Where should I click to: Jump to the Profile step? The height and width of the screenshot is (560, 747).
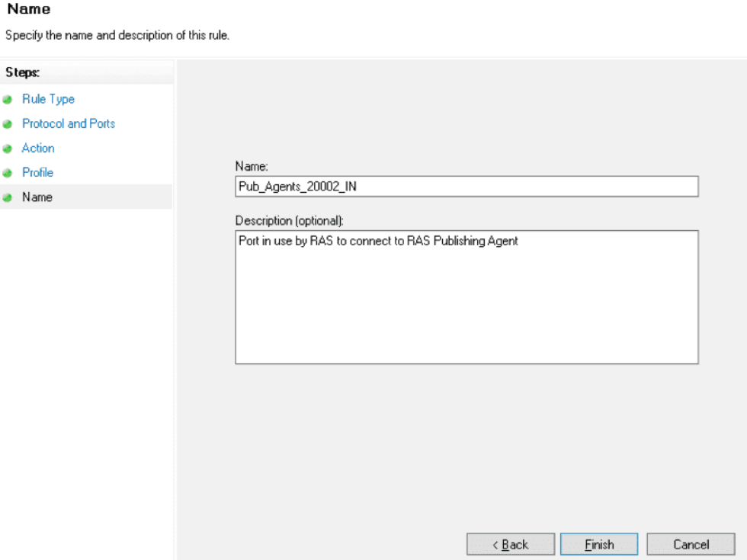coord(37,172)
